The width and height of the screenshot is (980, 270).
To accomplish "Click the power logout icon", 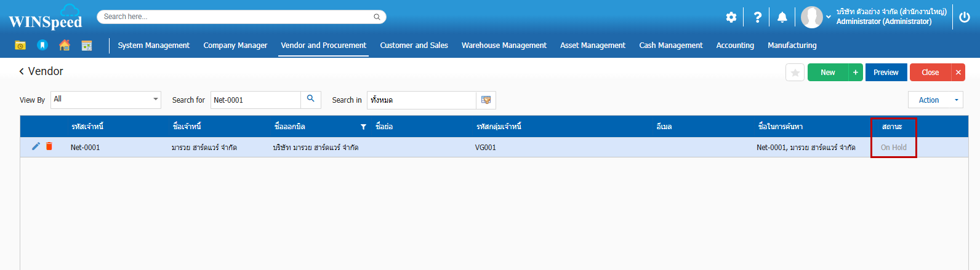I will tap(965, 17).
